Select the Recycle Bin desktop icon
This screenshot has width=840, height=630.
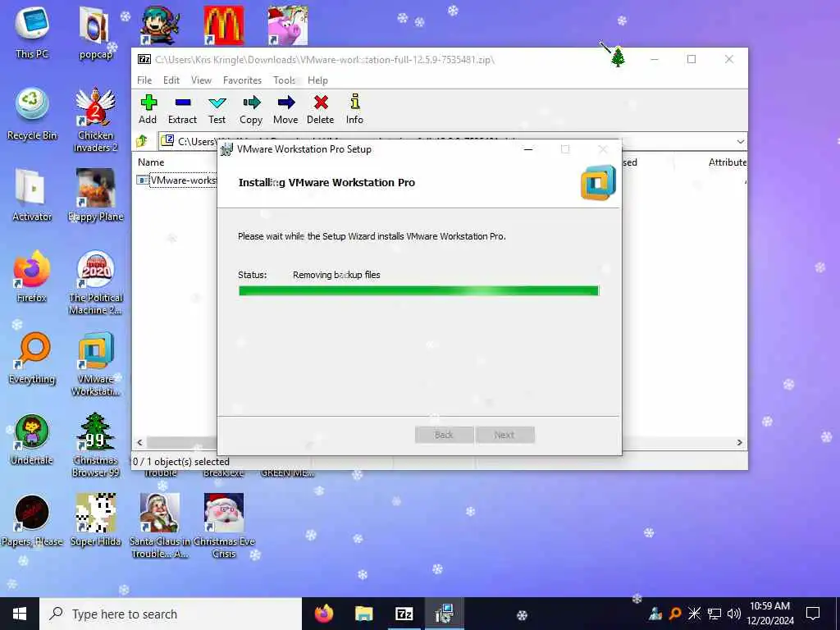pyautogui.click(x=32, y=114)
